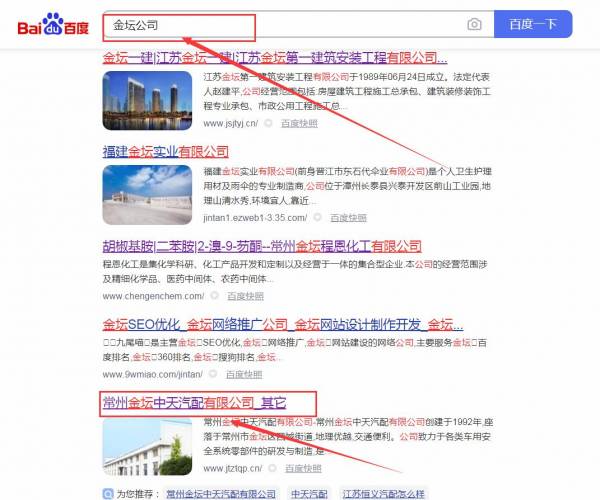Screen dimensions: 600x500
Task: Open the 胡椒基胺 常州金坛程恩化工 result
Action: click(262, 246)
